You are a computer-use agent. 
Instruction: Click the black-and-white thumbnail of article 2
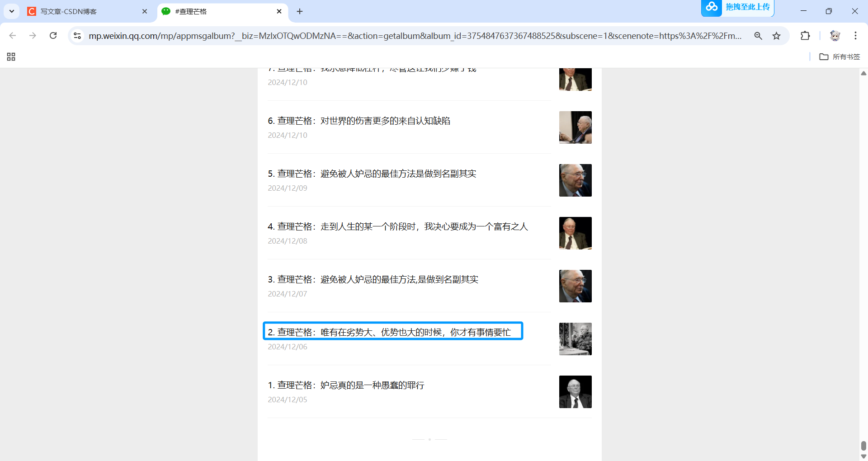576,339
